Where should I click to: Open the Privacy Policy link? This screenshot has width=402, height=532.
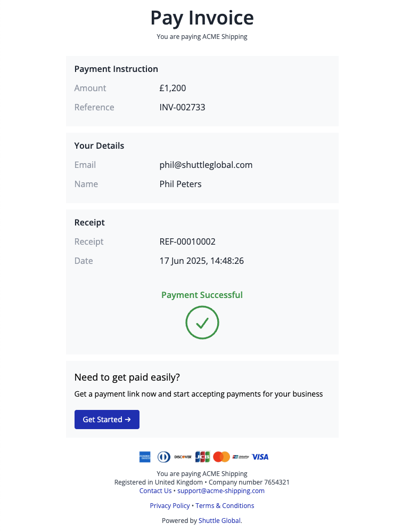(170, 506)
